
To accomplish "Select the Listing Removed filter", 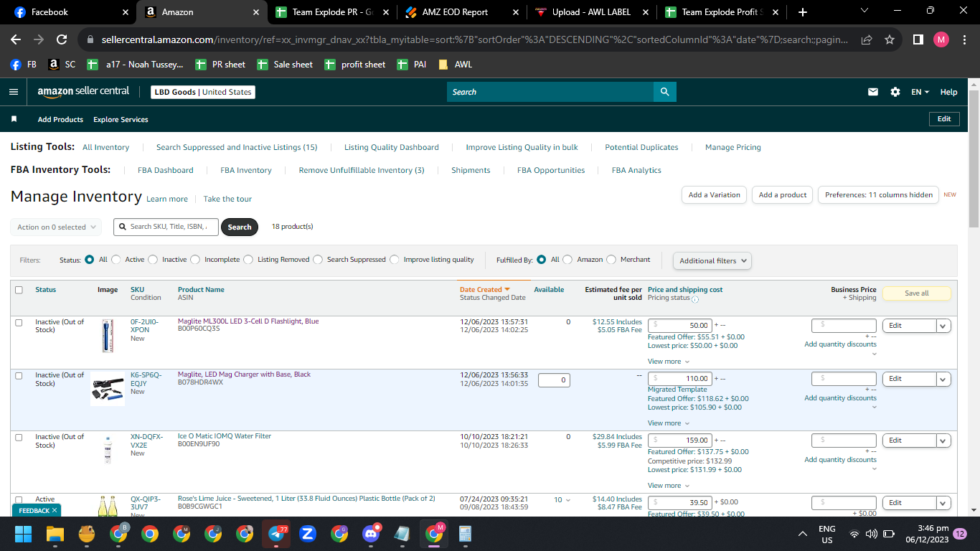I will click(x=248, y=260).
